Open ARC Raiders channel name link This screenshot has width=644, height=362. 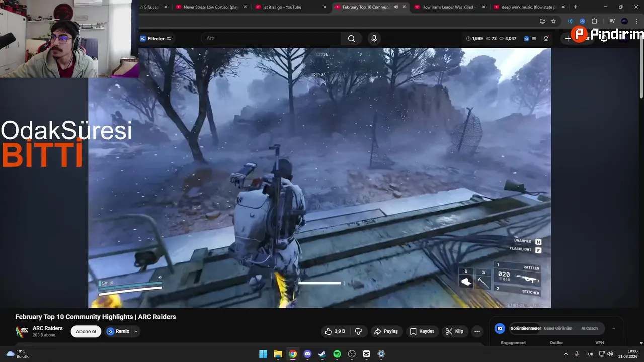click(48, 328)
